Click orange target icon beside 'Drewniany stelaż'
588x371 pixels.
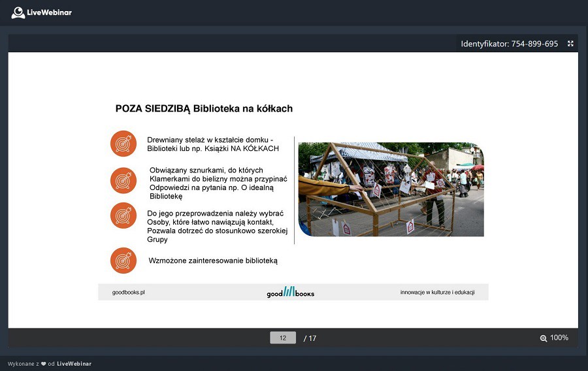point(123,144)
